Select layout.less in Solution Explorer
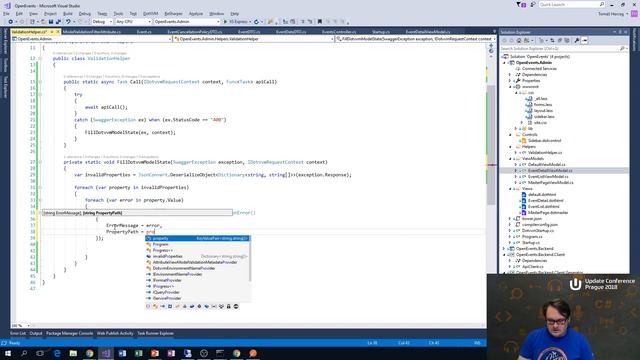 [x=543, y=111]
